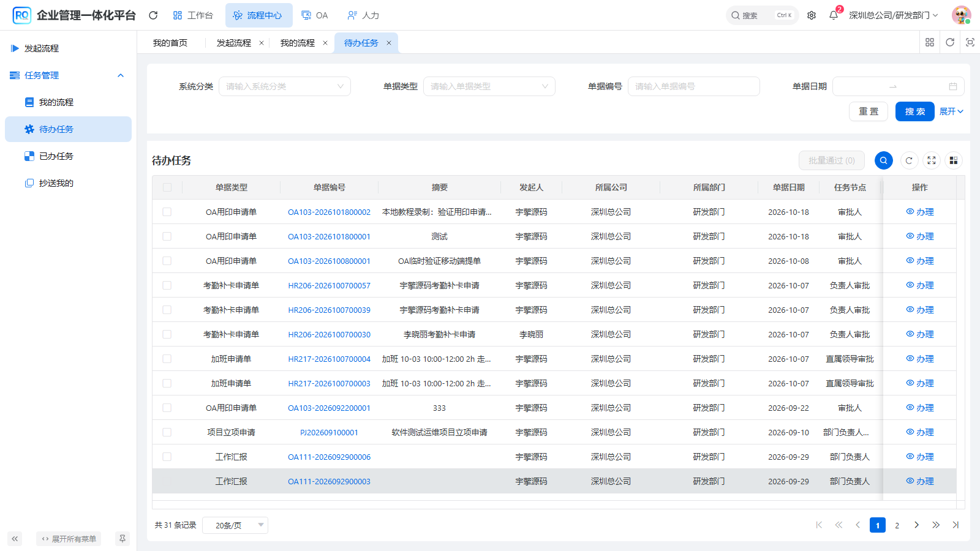This screenshot has height=551, width=980.
Task: Open document link HR217-2026100700003
Action: coord(330,383)
